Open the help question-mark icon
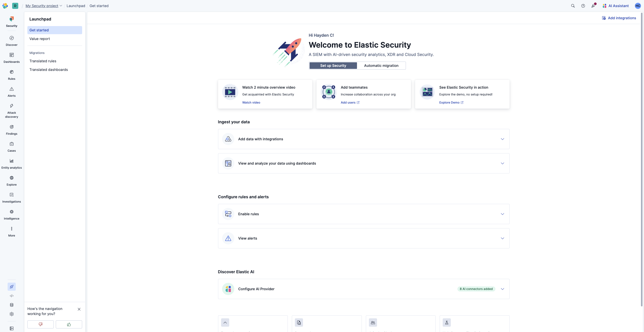Image resolution: width=644 pixels, height=332 pixels. [x=583, y=6]
